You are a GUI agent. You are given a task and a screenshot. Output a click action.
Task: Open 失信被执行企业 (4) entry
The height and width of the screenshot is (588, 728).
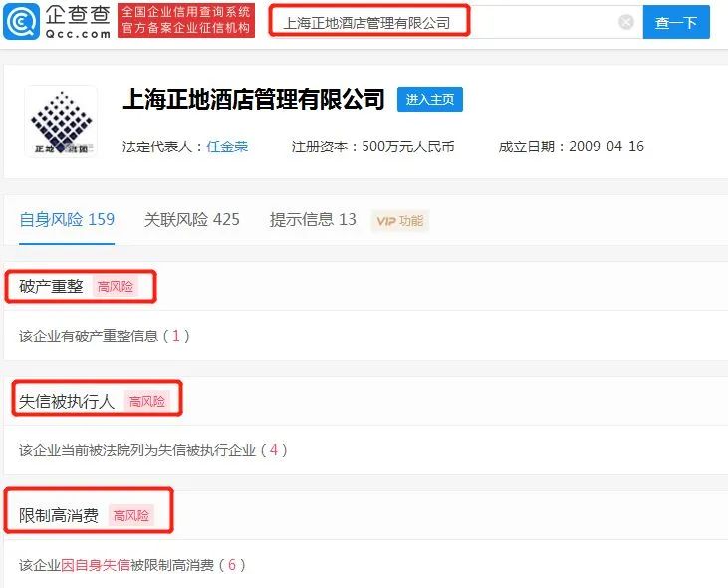(x=153, y=450)
